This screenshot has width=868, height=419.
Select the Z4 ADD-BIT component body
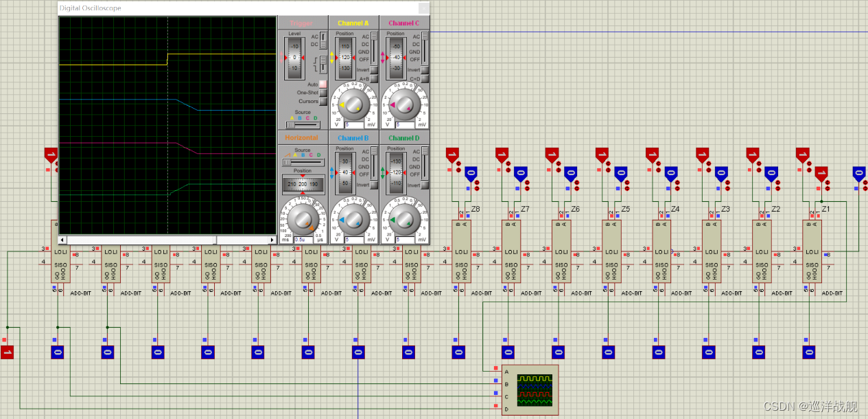coord(662,251)
